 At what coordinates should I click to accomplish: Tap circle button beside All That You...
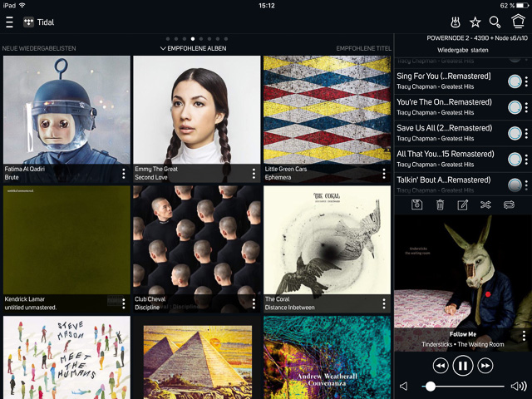coord(515,160)
